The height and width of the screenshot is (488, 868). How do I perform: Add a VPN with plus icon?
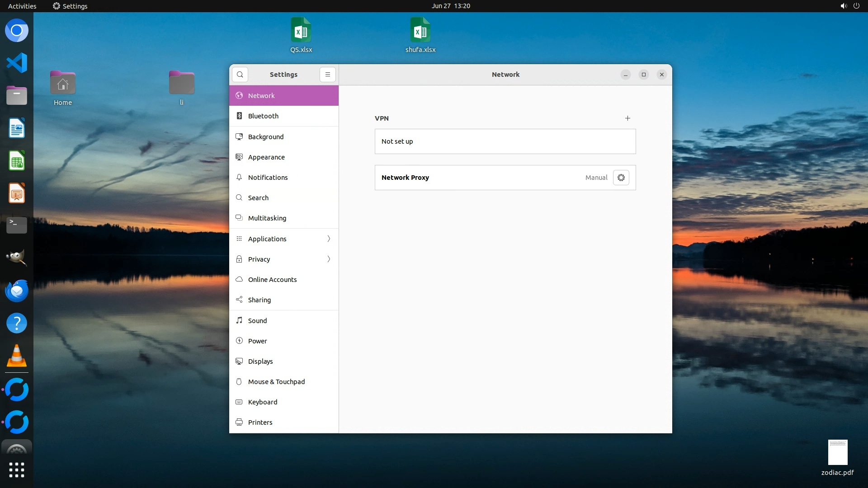pos(627,118)
